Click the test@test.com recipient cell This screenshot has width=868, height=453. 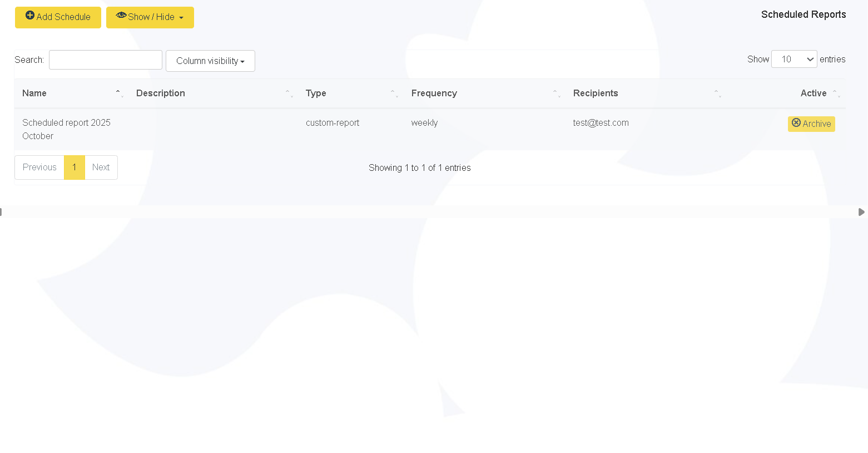[601, 123]
